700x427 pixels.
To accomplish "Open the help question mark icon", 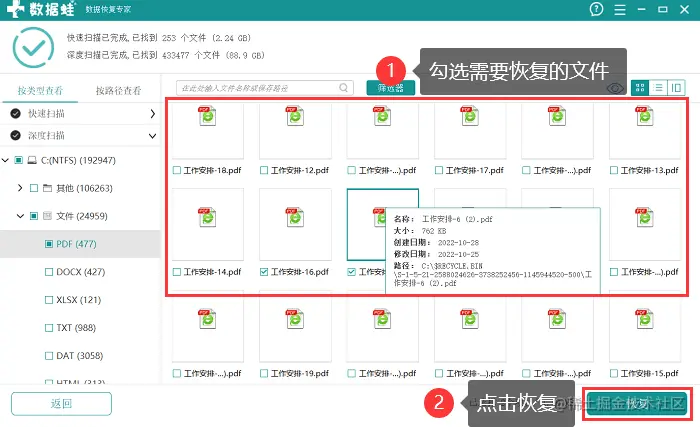I will [596, 9].
